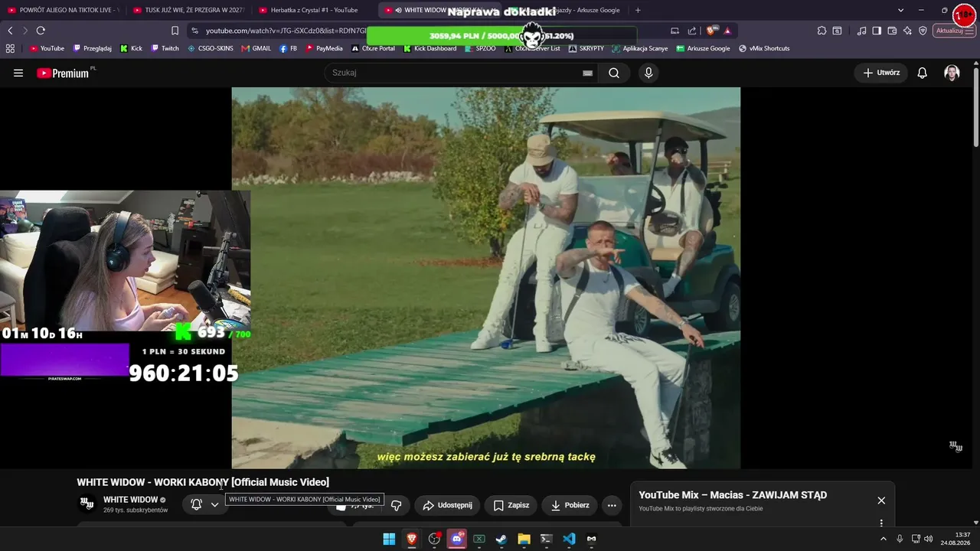Open the Discord taskbar icon
The image size is (980, 551).
(457, 539)
